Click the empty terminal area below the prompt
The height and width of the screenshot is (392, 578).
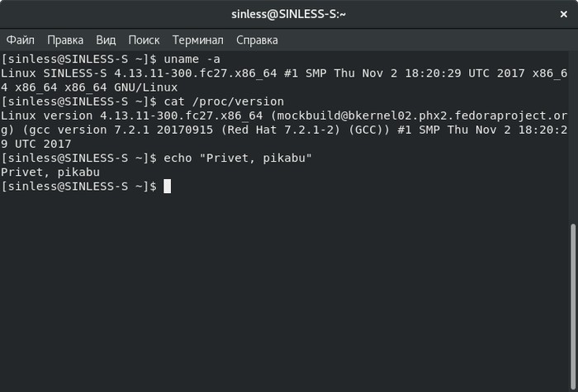[284, 291]
